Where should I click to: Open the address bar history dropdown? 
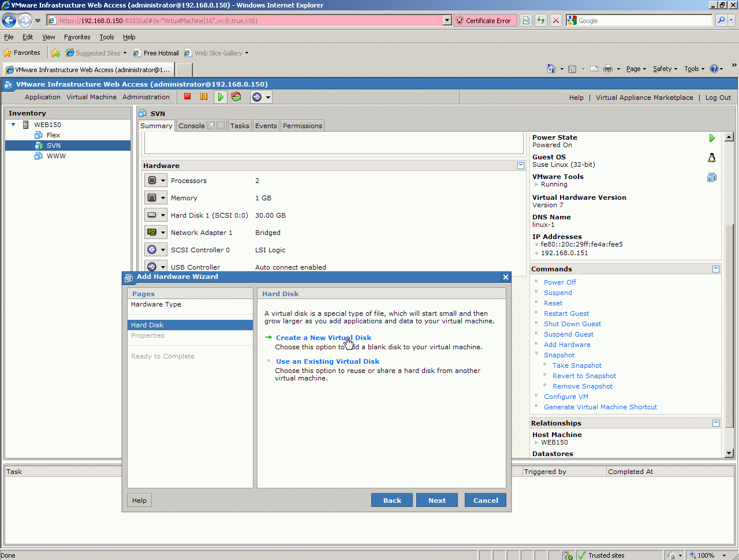pos(447,21)
